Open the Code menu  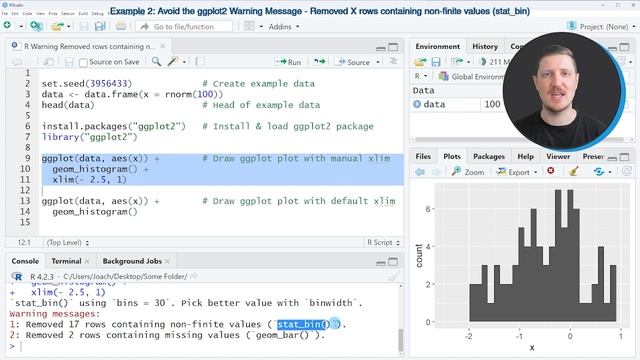pos(27,13)
